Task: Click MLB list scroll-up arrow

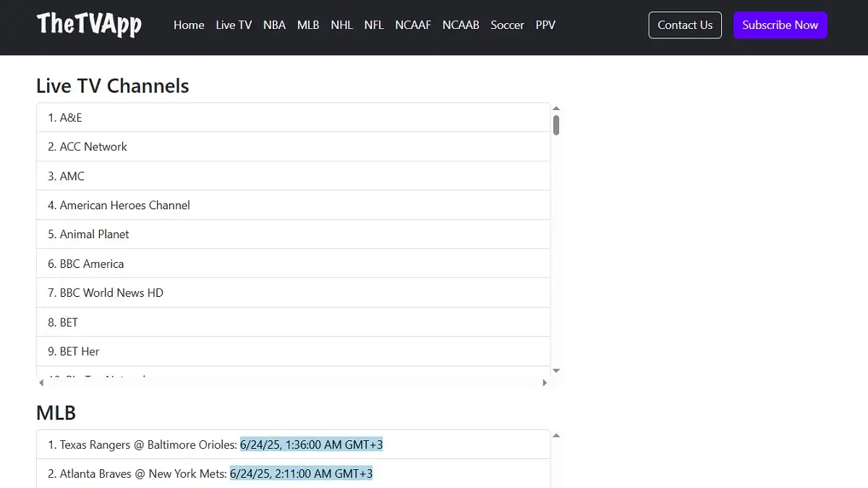Action: pos(556,436)
